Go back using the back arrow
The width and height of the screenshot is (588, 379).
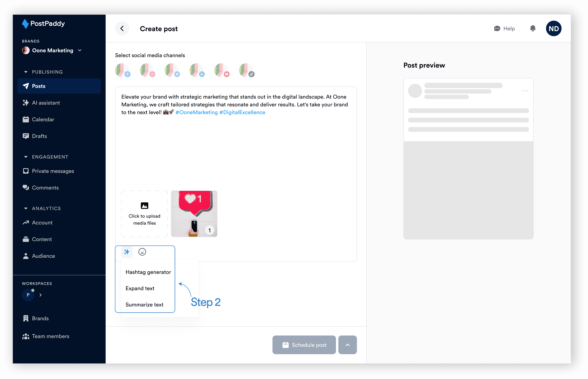(x=122, y=28)
